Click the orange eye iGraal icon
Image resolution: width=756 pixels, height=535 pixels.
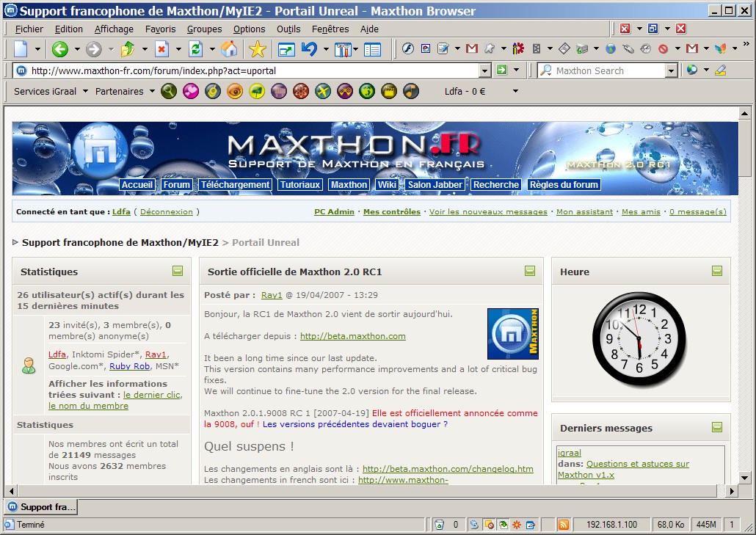pos(235,90)
